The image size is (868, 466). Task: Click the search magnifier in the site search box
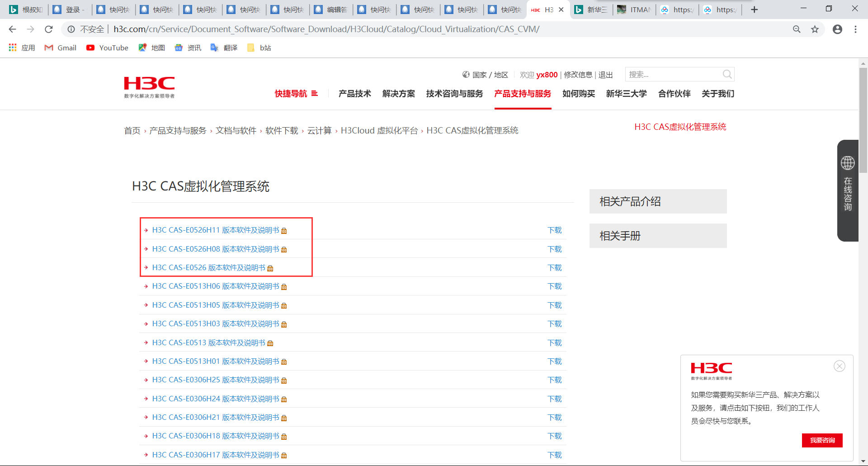click(x=727, y=74)
